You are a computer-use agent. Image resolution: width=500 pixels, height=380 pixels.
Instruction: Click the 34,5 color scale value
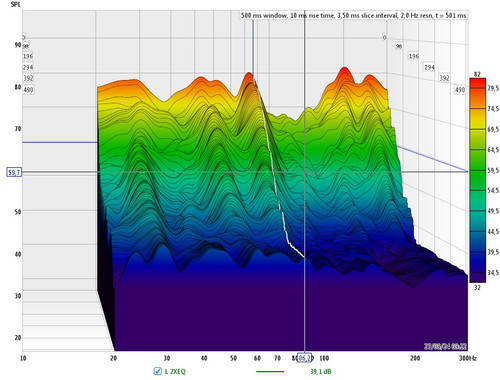[493, 273]
